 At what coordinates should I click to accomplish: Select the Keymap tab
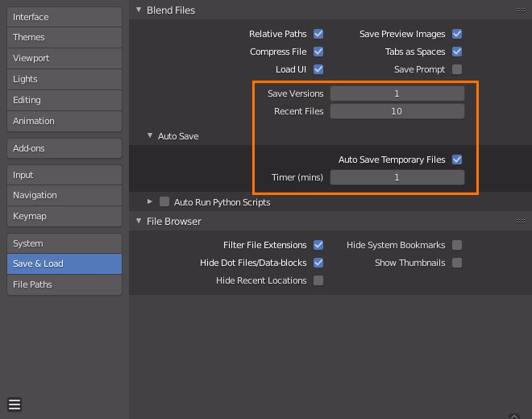click(64, 217)
